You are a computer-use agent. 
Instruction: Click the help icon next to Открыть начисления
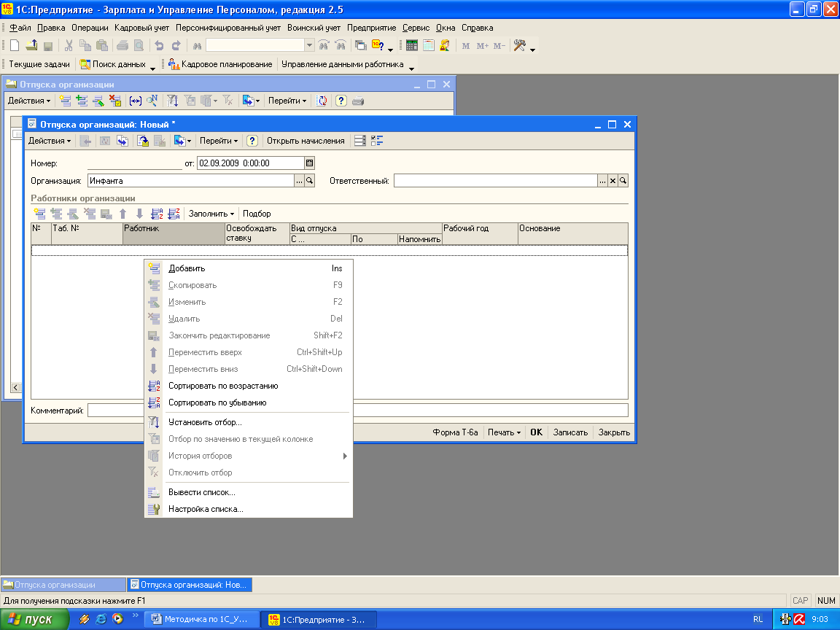coord(252,141)
